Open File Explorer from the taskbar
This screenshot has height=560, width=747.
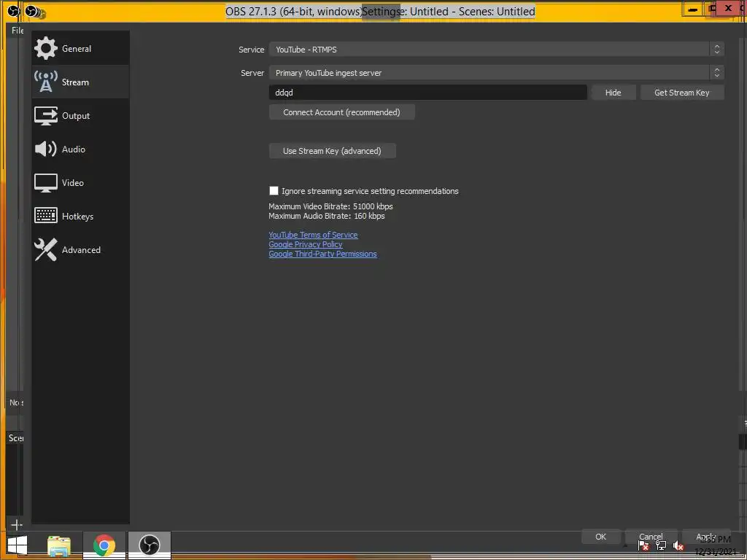59,545
